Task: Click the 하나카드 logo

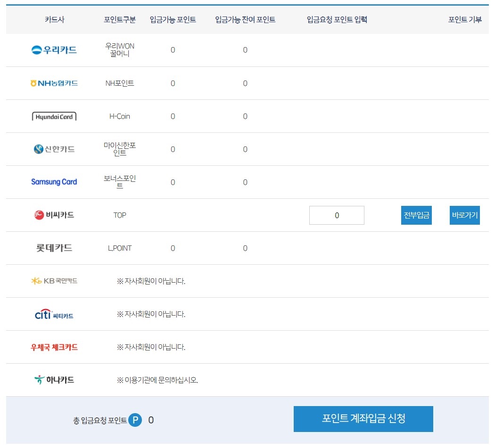Action: [x=53, y=380]
